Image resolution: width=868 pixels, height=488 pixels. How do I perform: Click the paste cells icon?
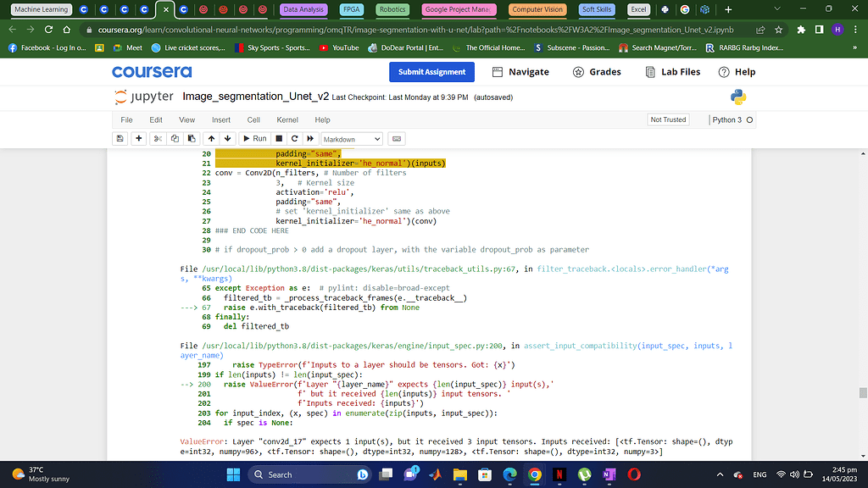pyautogui.click(x=191, y=138)
